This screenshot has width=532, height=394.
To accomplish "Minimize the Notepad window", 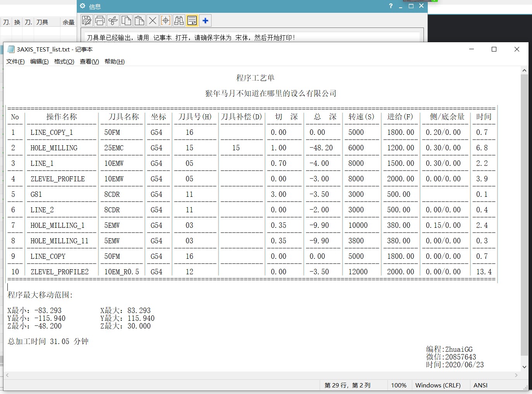I will (x=472, y=49).
